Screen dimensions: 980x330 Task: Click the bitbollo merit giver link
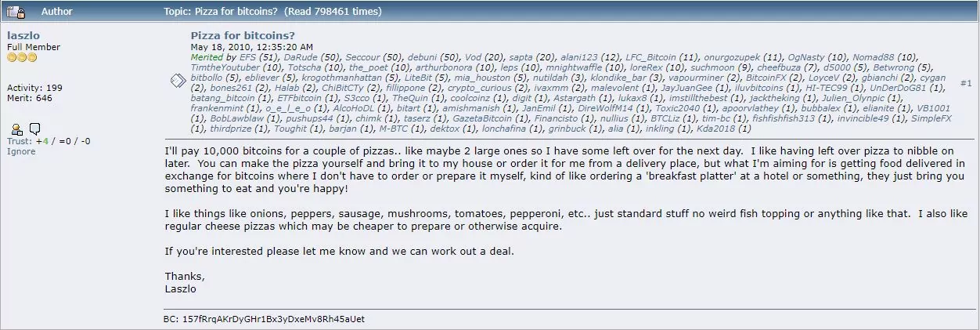point(207,78)
